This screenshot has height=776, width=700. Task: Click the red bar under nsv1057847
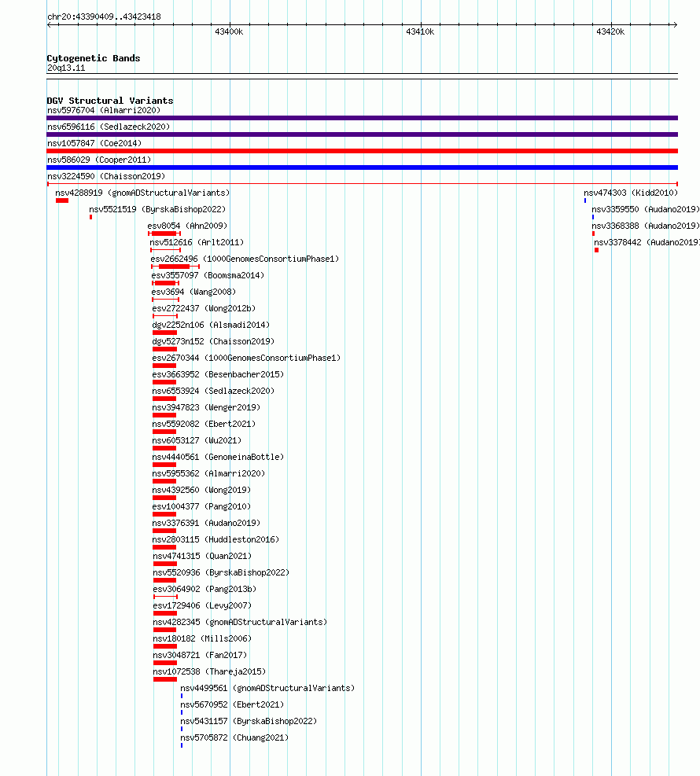(362, 151)
